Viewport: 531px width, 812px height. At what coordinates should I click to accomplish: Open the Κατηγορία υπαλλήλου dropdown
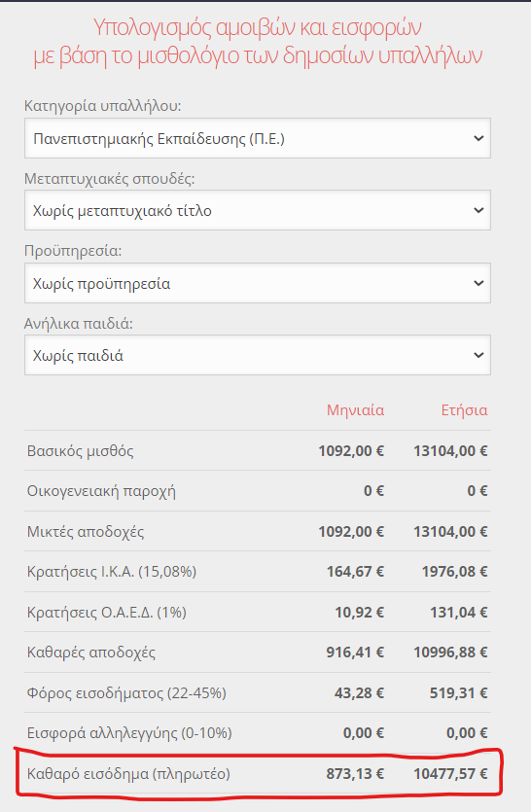(258, 138)
